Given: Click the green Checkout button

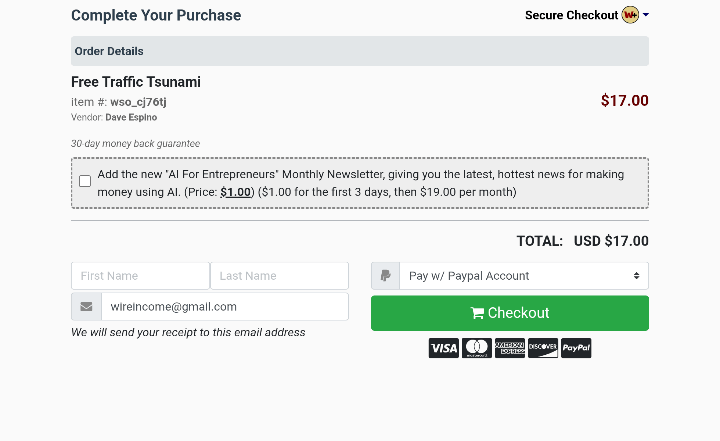Looking at the screenshot, I should (x=510, y=313).
